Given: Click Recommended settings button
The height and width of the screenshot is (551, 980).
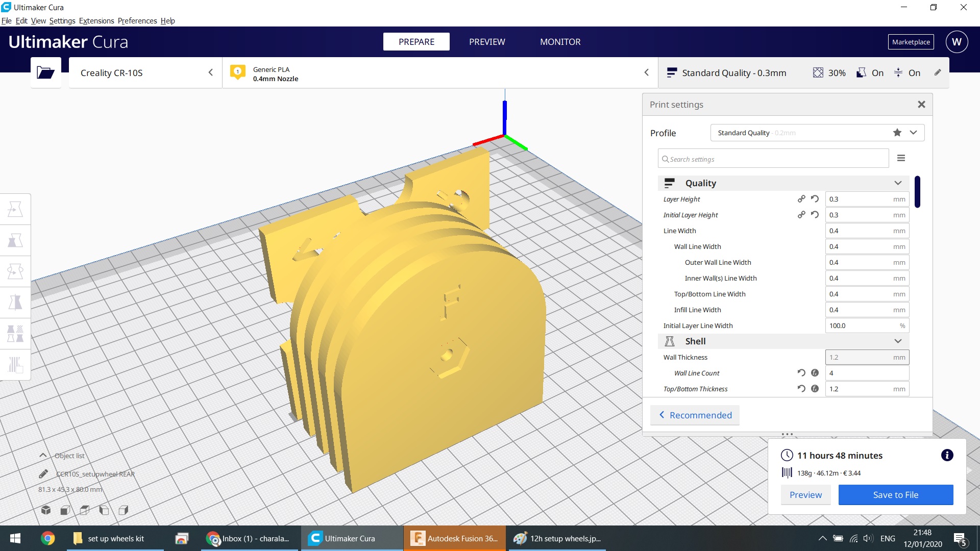Looking at the screenshot, I should tap(695, 415).
